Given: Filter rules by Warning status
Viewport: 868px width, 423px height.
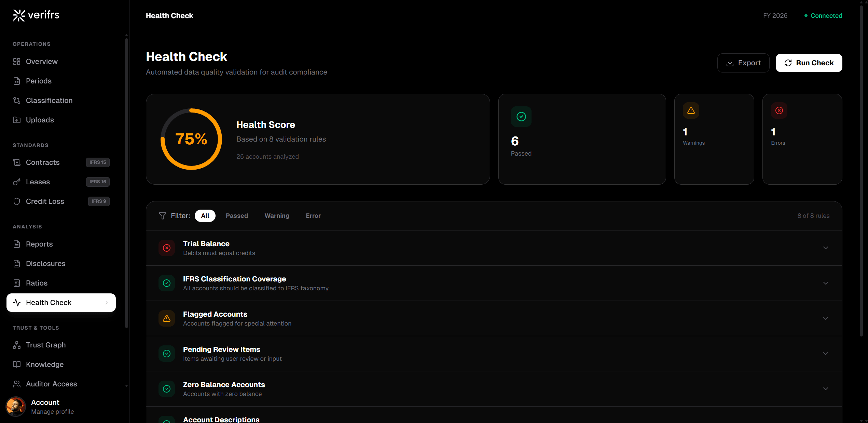Looking at the screenshot, I should [277, 216].
